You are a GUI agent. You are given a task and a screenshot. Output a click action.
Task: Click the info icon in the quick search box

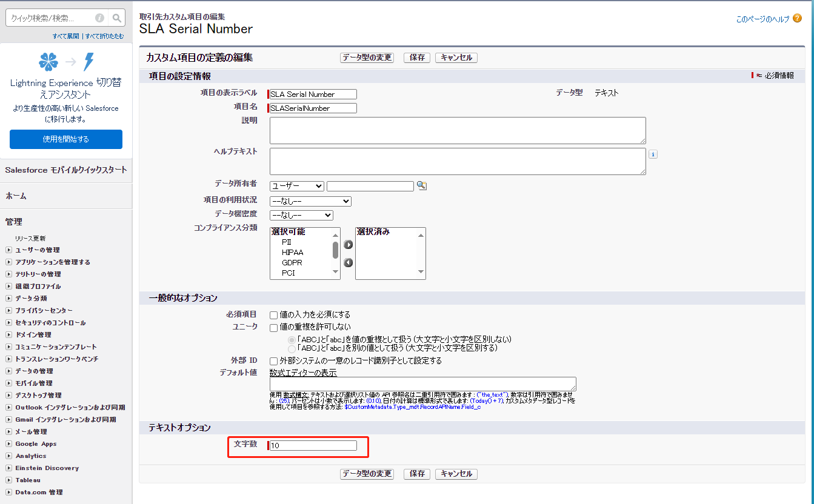click(x=99, y=18)
